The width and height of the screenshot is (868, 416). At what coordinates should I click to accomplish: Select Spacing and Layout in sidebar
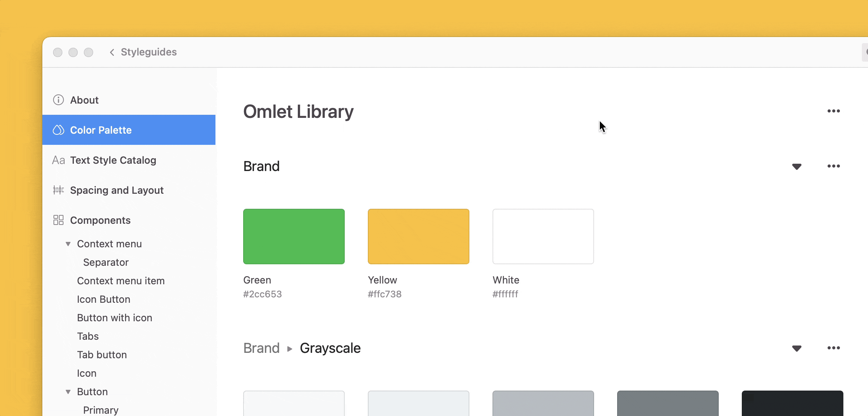(x=117, y=190)
